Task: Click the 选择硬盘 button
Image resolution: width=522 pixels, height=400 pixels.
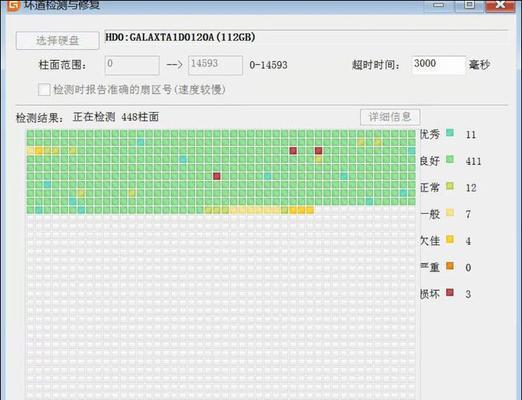Action: (57, 41)
